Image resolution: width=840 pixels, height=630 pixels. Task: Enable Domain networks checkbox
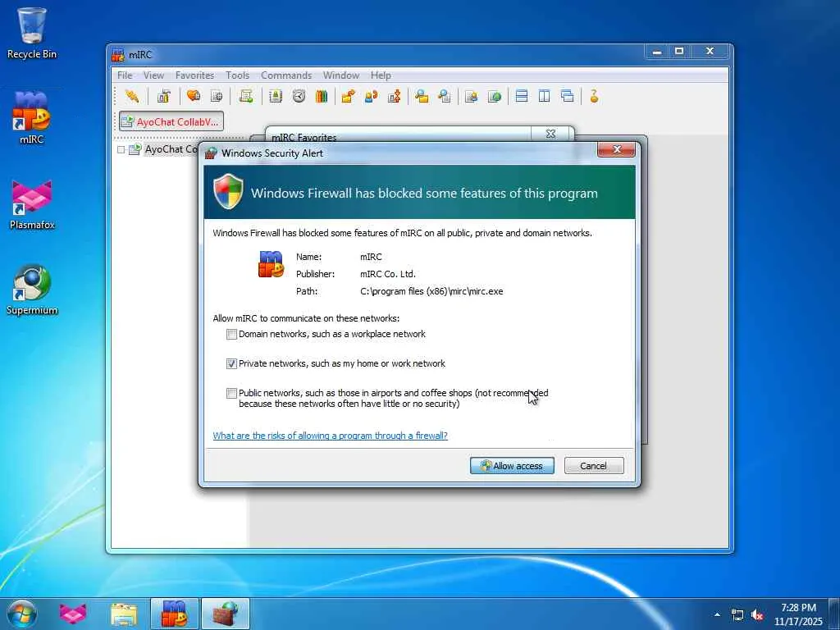(x=231, y=335)
